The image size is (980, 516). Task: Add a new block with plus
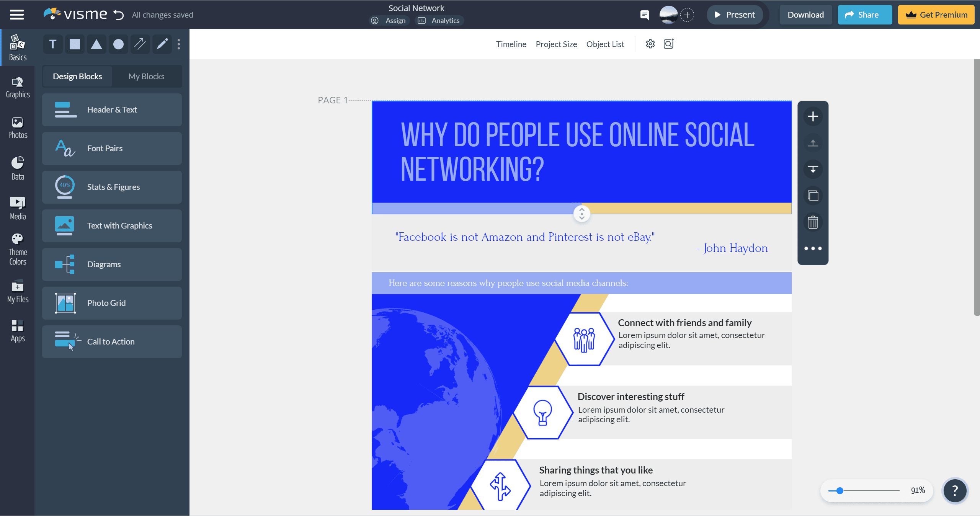coord(813,116)
